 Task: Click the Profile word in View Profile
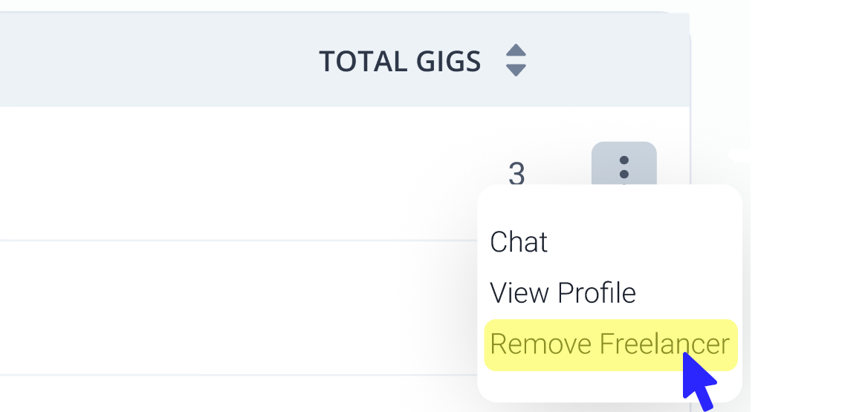click(597, 293)
